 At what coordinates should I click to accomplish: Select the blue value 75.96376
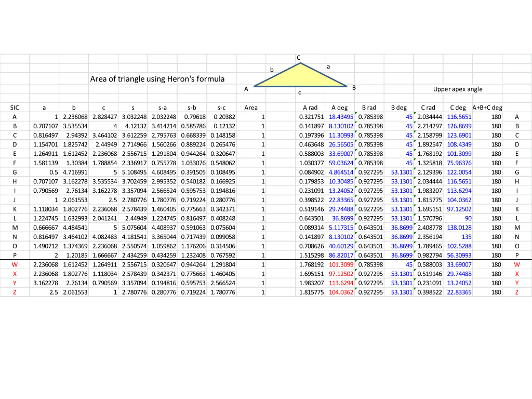[x=459, y=163]
